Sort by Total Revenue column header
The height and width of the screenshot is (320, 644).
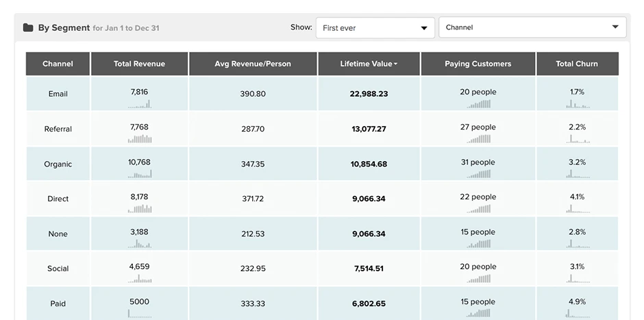[x=139, y=64]
